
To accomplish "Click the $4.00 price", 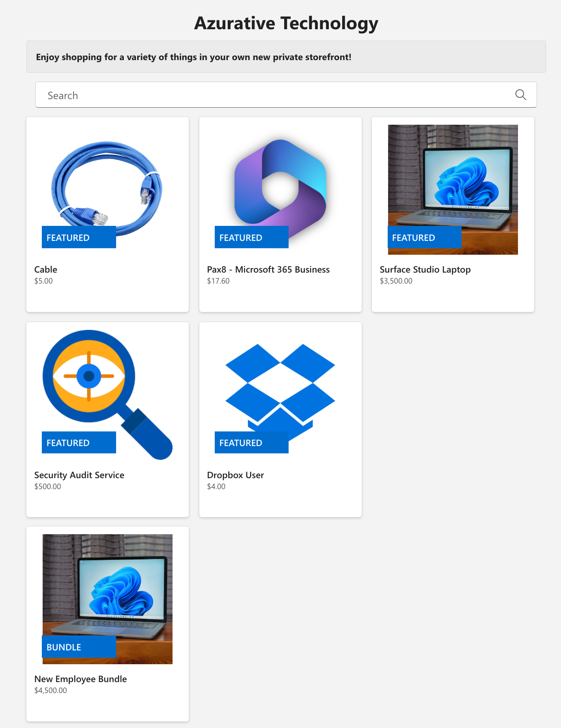I will pyautogui.click(x=216, y=486).
